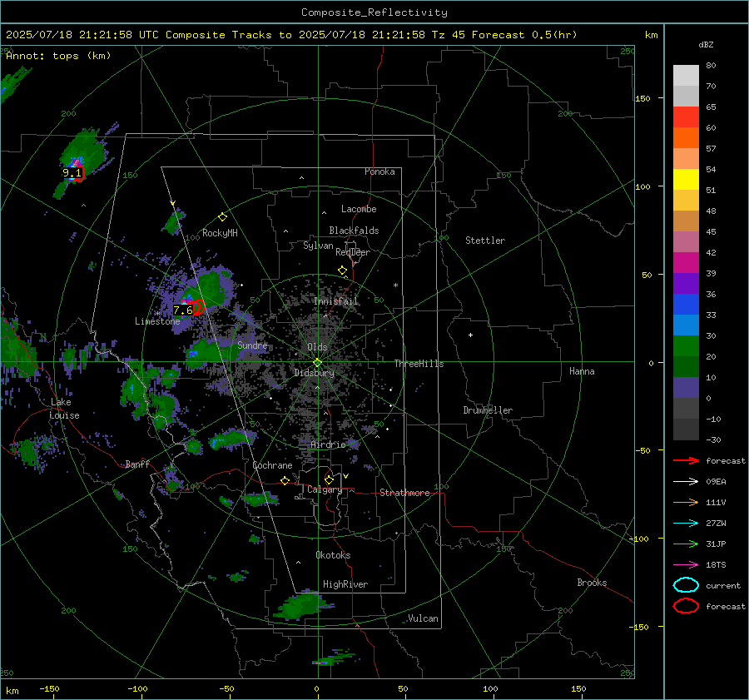Click the Blackfalds city label
The width and height of the screenshot is (749, 700).
[x=354, y=231]
